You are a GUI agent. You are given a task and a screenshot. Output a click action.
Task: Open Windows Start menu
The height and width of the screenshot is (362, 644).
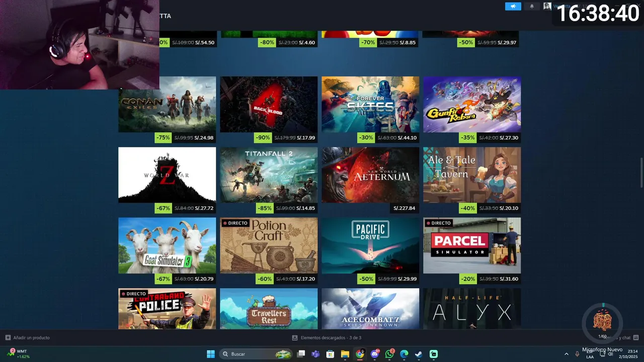click(211, 354)
